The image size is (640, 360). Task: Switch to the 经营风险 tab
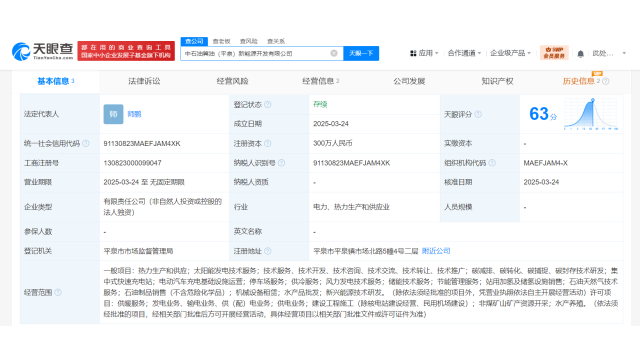tap(232, 81)
